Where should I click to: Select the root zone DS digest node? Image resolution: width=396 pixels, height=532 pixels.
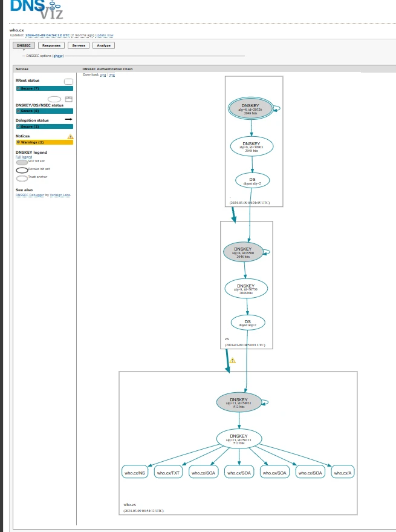[252, 180]
